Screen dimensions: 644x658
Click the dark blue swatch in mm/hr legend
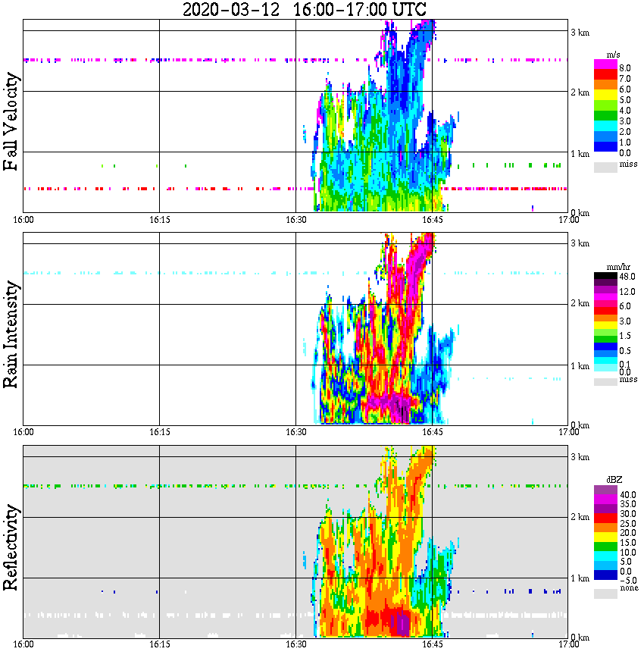click(605, 346)
